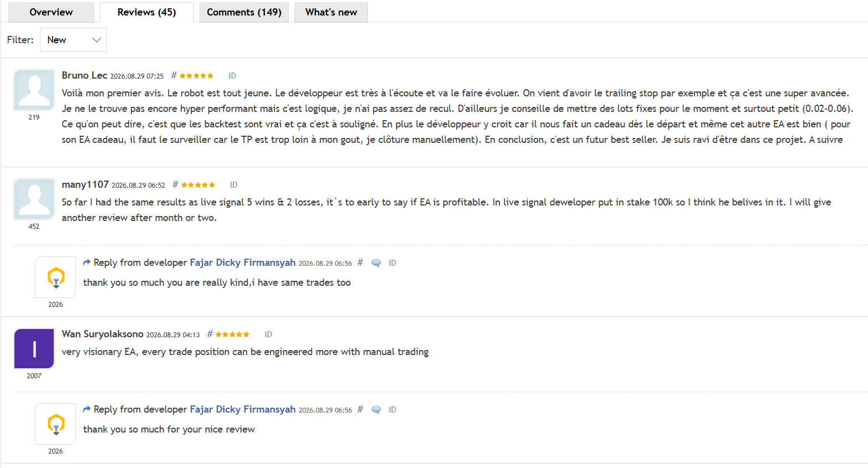
Task: Open the Comments (149) tab
Action: point(244,12)
